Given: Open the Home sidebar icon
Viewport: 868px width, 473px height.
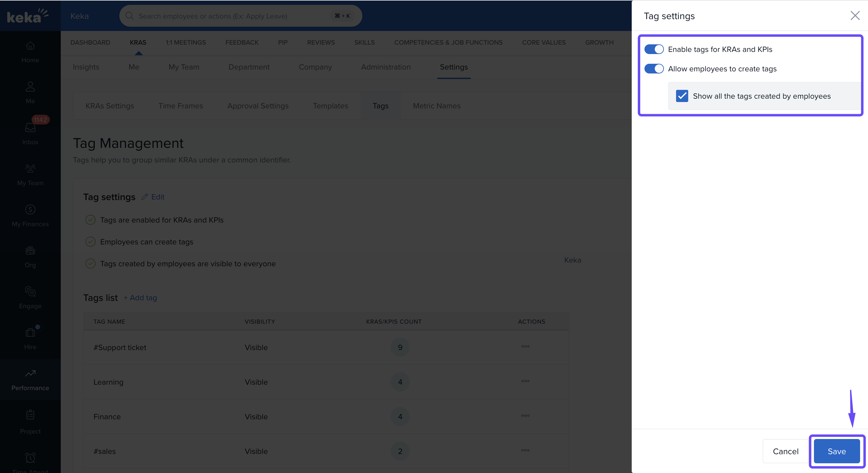Looking at the screenshot, I should (30, 52).
